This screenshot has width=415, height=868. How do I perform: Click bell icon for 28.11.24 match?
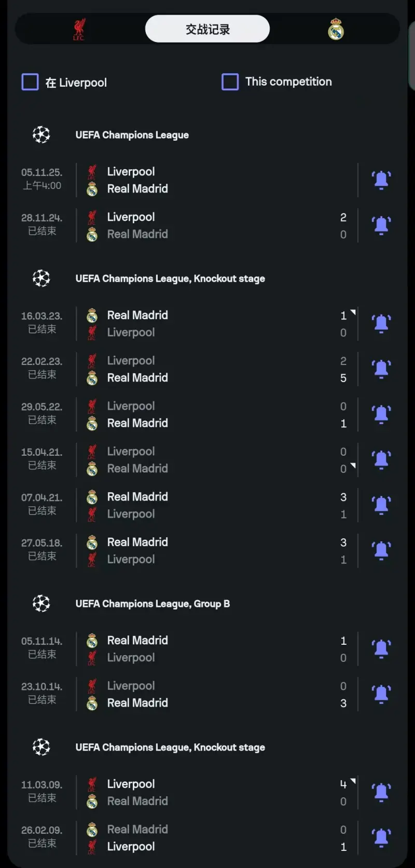pos(381,225)
